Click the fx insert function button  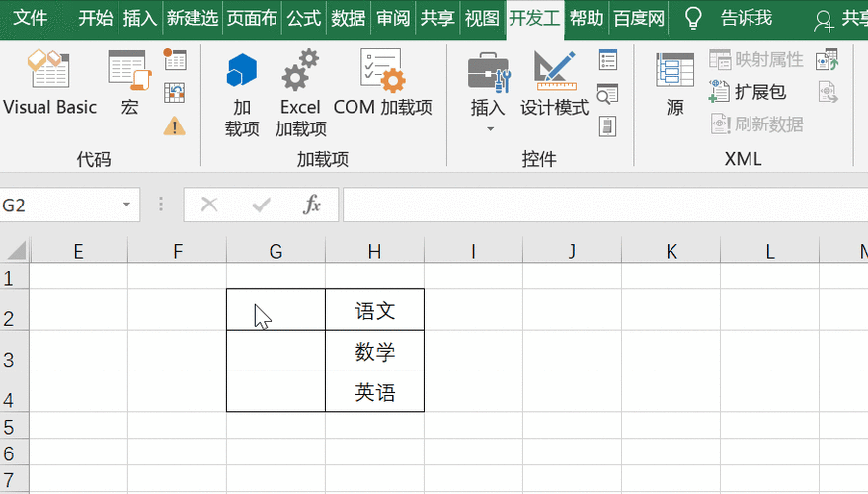pyautogui.click(x=312, y=205)
